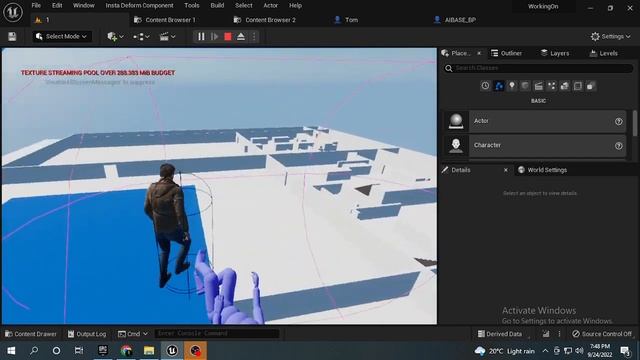Stop the play session

[228, 37]
